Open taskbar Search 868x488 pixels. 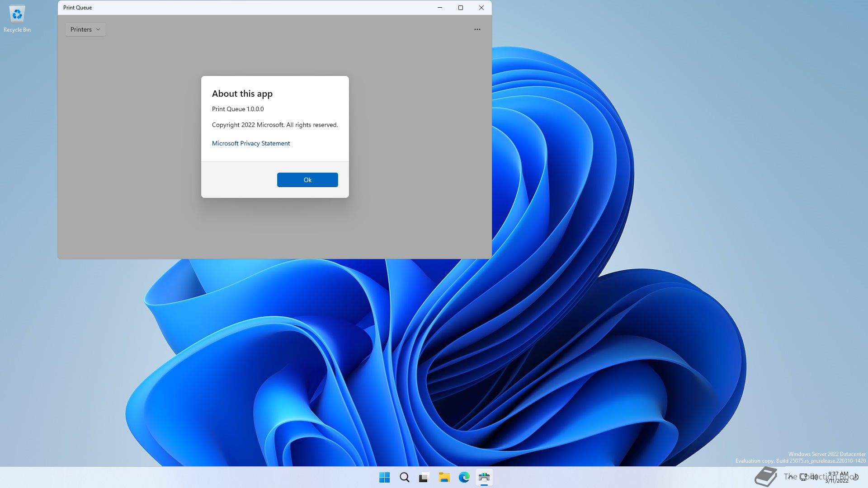pyautogui.click(x=405, y=477)
